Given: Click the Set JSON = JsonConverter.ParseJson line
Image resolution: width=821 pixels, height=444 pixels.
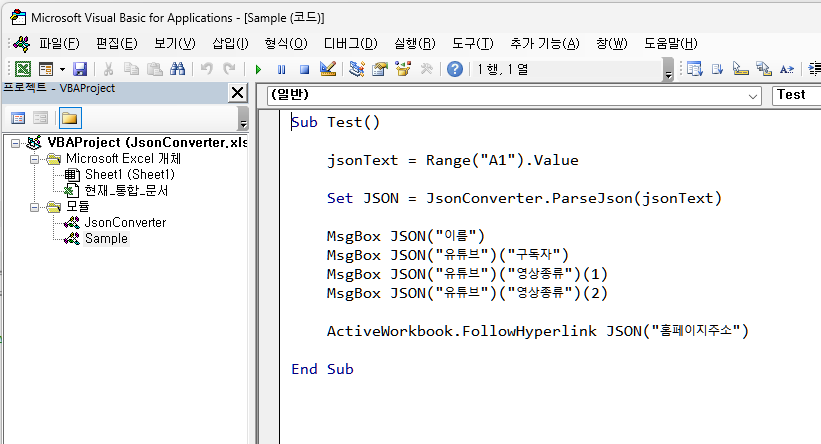Looking at the screenshot, I should coord(524,198).
